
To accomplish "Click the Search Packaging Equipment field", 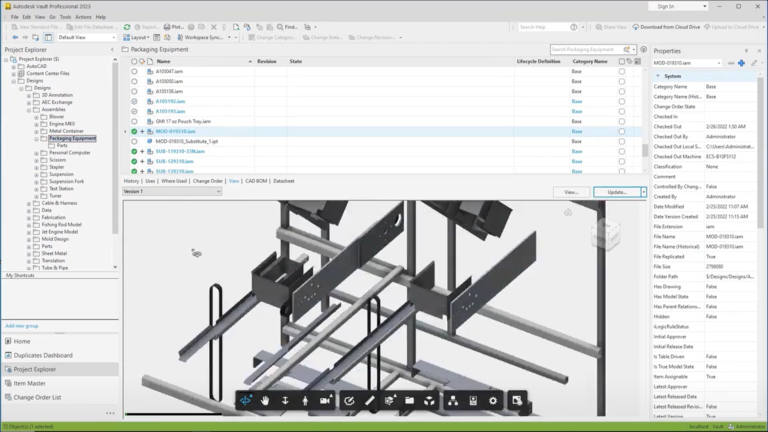I will pos(586,49).
